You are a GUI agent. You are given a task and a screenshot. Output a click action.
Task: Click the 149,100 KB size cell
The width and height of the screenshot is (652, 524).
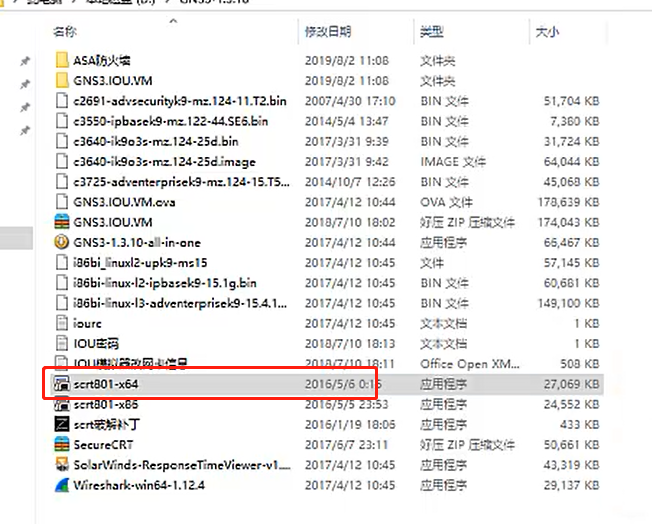pyautogui.click(x=568, y=304)
